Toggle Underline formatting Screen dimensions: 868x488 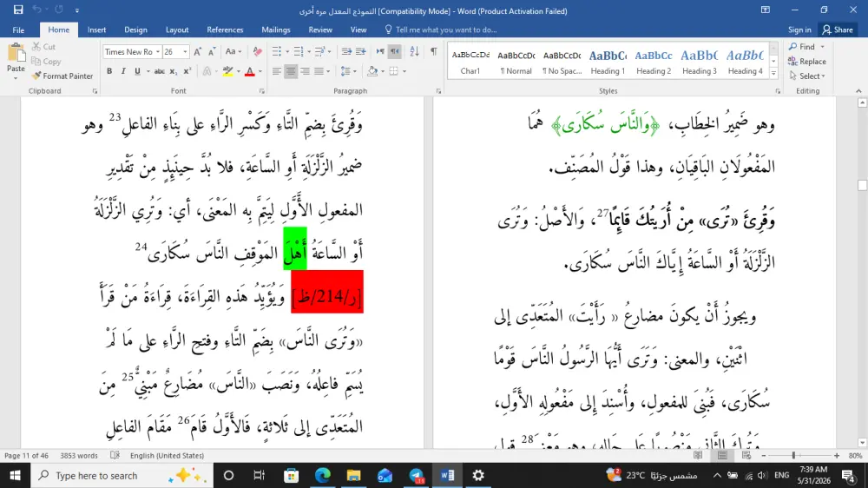click(137, 71)
